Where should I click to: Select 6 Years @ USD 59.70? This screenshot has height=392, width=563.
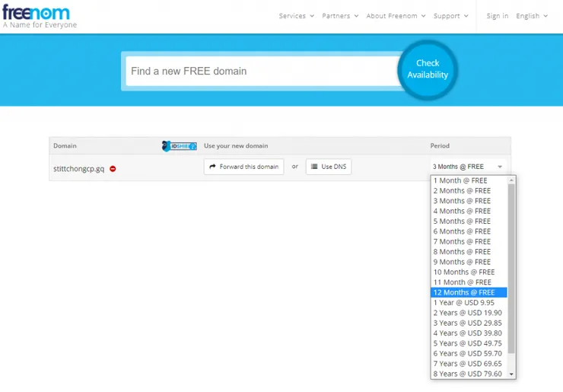469,353
